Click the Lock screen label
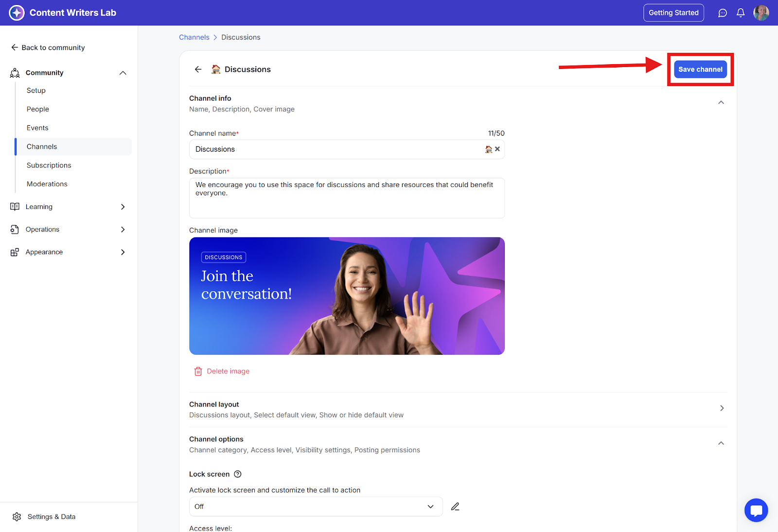 click(209, 474)
